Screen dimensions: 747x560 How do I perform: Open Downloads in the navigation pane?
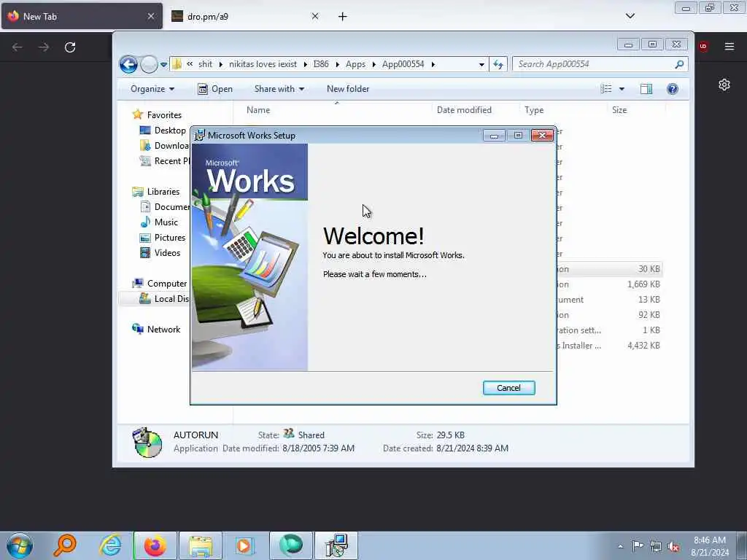[164, 146]
